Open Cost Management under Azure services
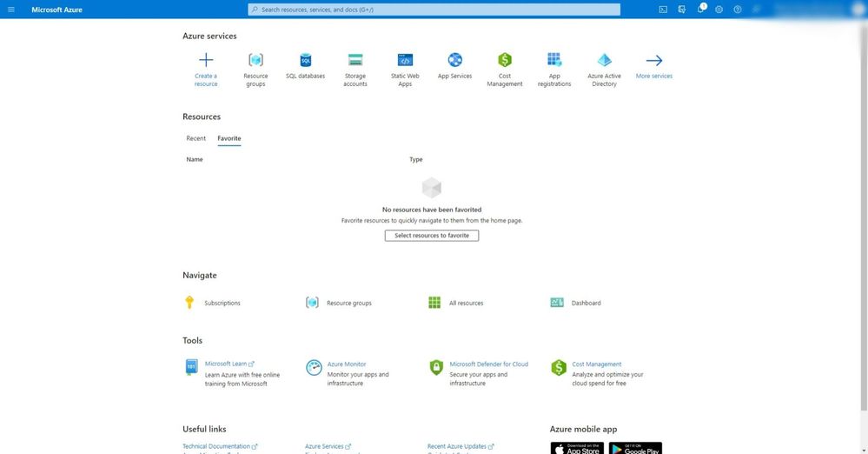868x454 pixels. click(505, 70)
